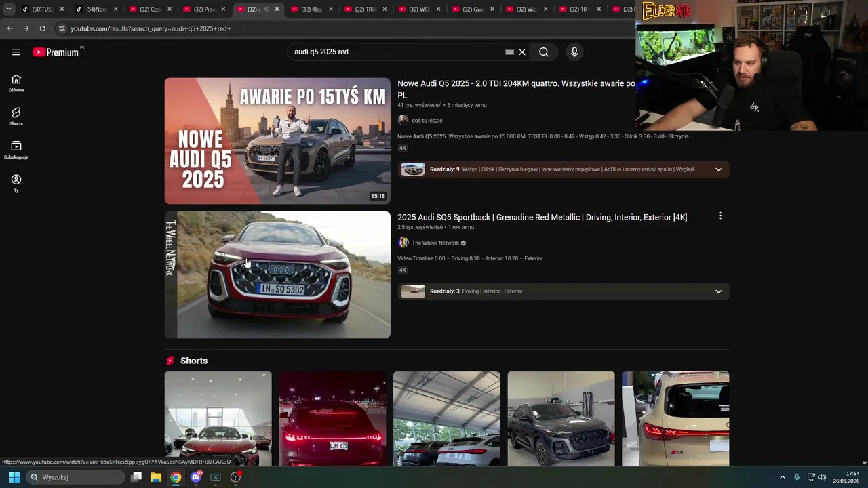
Task: Open the Ty profile section
Action: point(16,183)
